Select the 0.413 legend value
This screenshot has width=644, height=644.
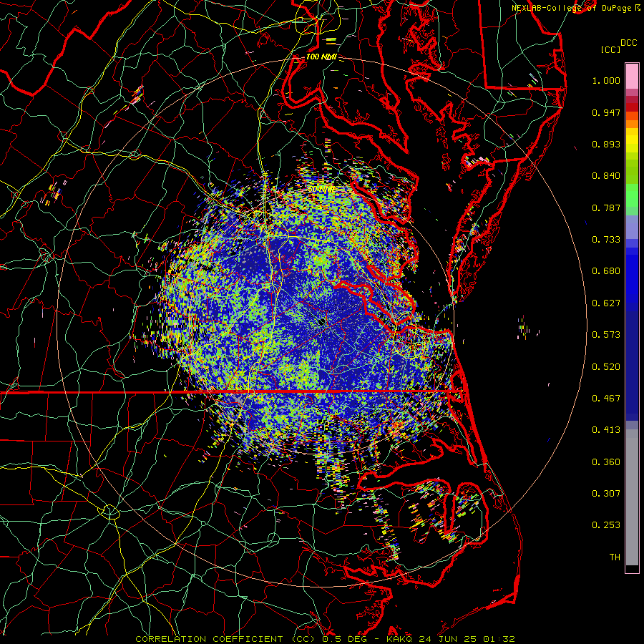point(606,430)
